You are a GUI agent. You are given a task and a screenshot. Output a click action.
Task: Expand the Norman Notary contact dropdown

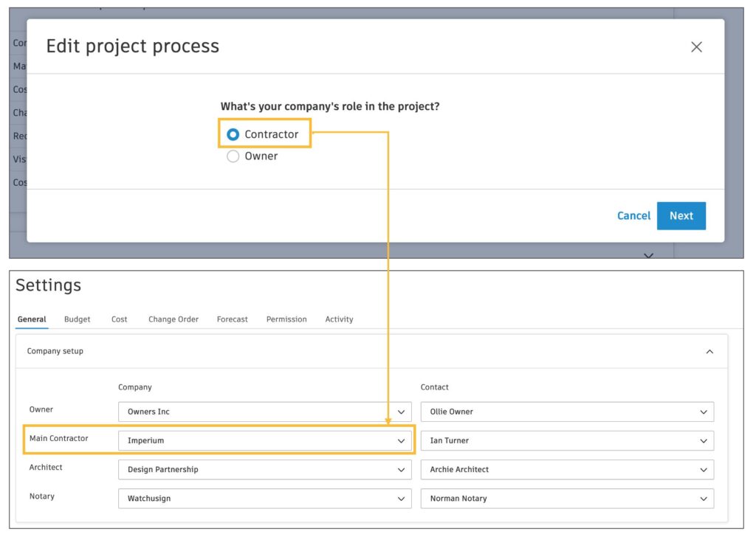pyautogui.click(x=567, y=499)
